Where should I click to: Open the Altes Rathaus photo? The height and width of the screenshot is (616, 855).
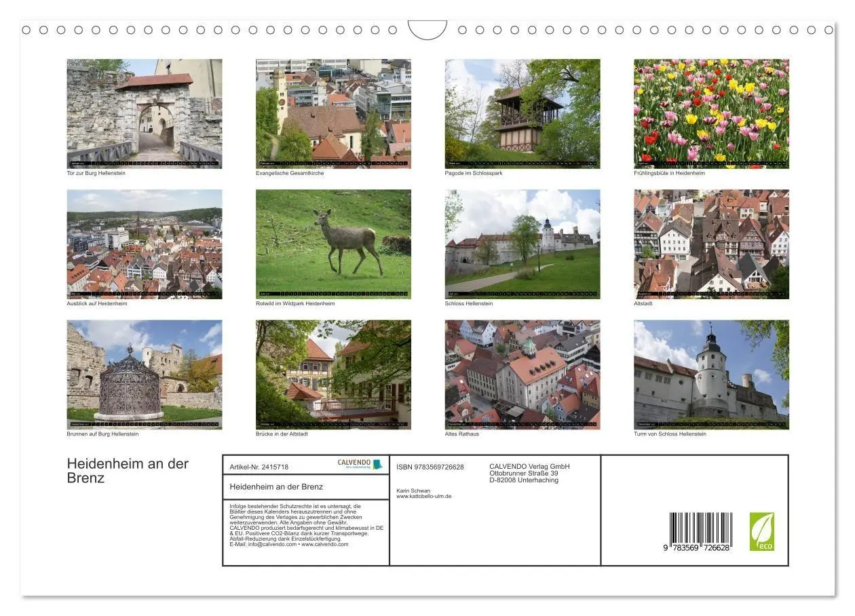[522, 374]
